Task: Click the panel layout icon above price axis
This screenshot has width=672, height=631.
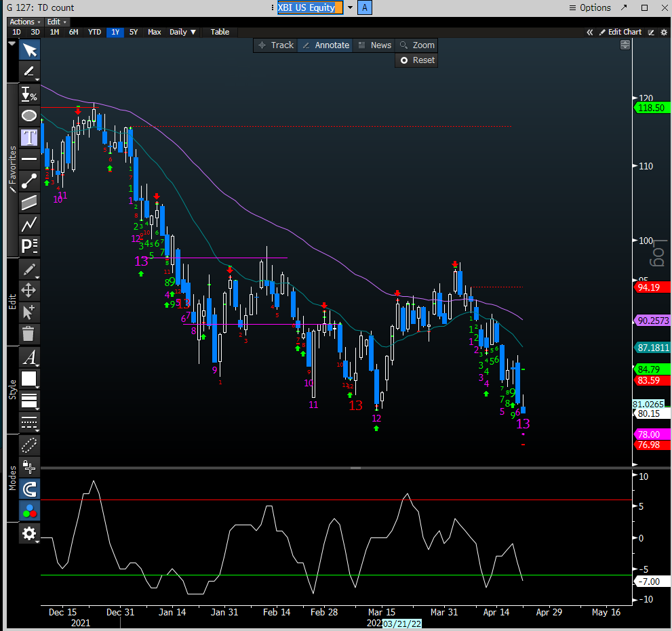Action: [x=625, y=45]
